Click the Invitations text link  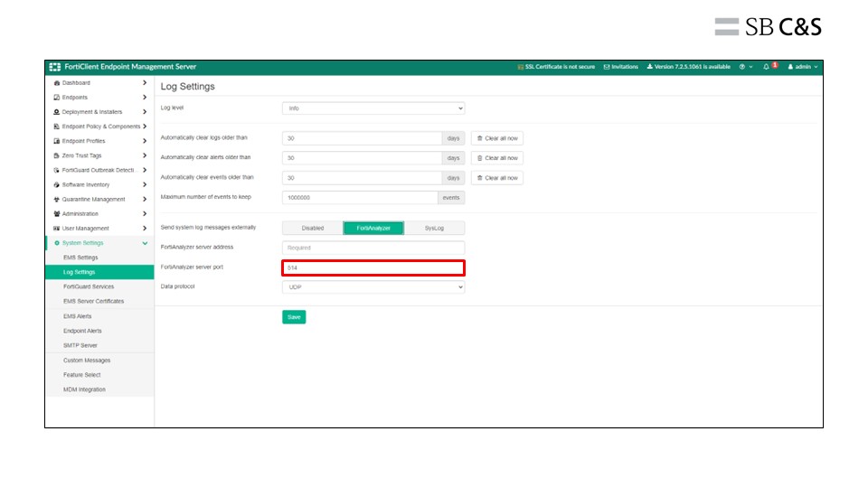[625, 67]
